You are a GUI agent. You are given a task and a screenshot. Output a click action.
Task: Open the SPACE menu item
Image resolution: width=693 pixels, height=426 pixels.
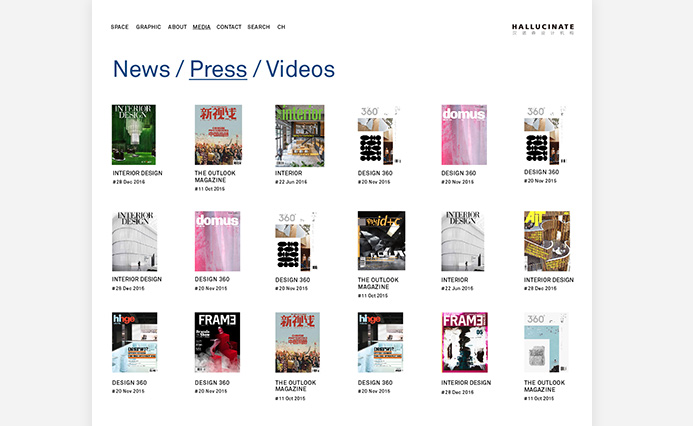coord(119,27)
